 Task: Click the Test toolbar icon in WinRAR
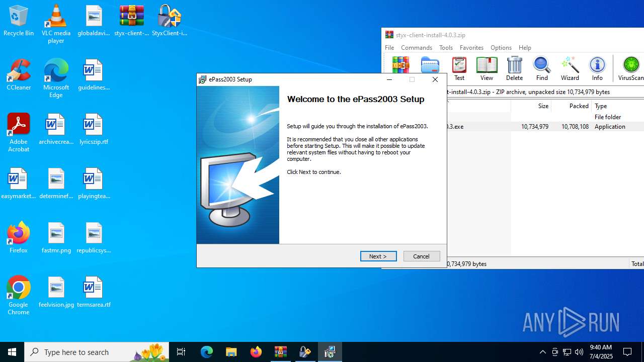tap(459, 68)
